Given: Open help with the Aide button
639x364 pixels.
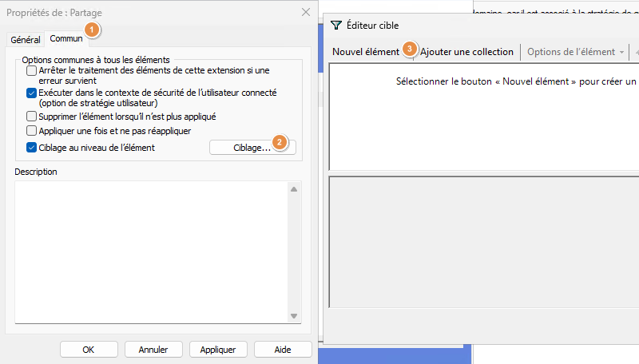Looking at the screenshot, I should click(283, 350).
